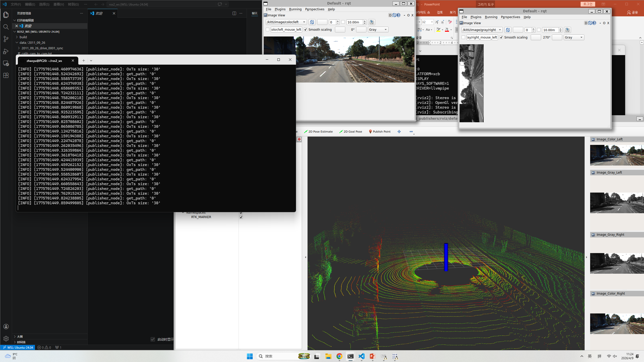Toggle the Namespaces checkbox in RViz
This screenshot has height=362, width=644.
coord(241,213)
